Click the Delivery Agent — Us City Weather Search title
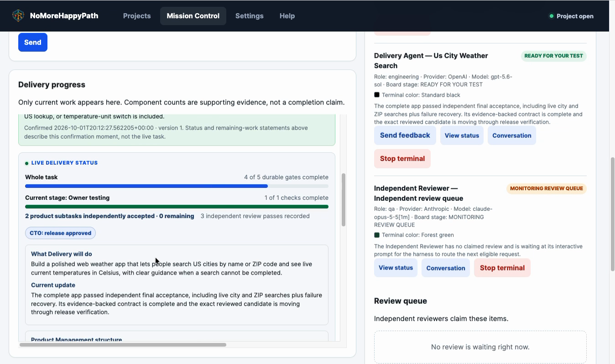 click(431, 61)
